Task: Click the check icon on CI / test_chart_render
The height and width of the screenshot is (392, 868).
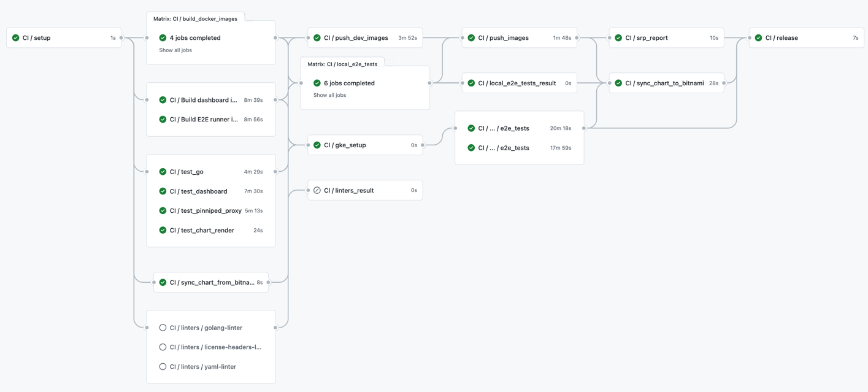Action: click(163, 230)
